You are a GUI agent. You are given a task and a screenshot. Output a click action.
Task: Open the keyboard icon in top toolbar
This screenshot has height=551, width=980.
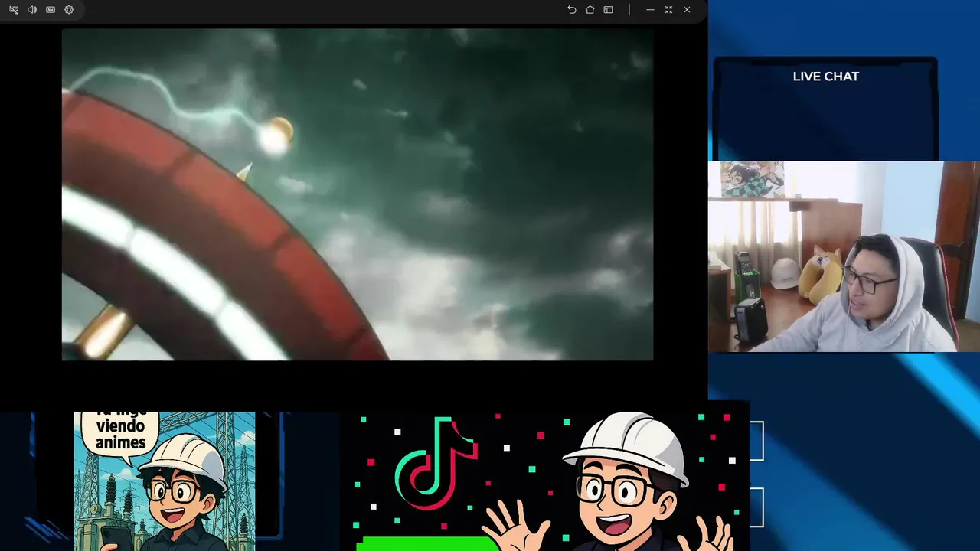tap(51, 10)
